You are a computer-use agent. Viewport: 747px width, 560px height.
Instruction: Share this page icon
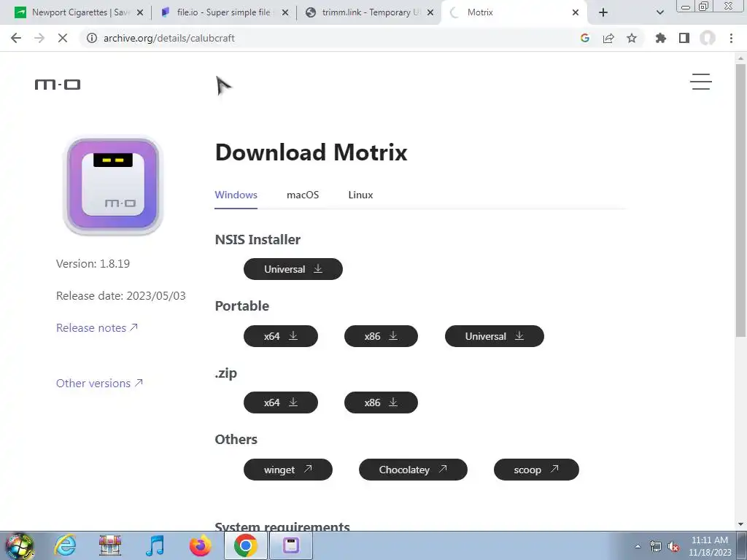pyautogui.click(x=608, y=38)
